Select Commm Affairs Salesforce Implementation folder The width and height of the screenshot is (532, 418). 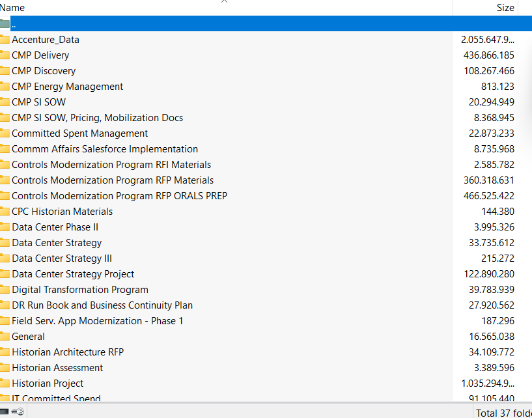click(105, 149)
